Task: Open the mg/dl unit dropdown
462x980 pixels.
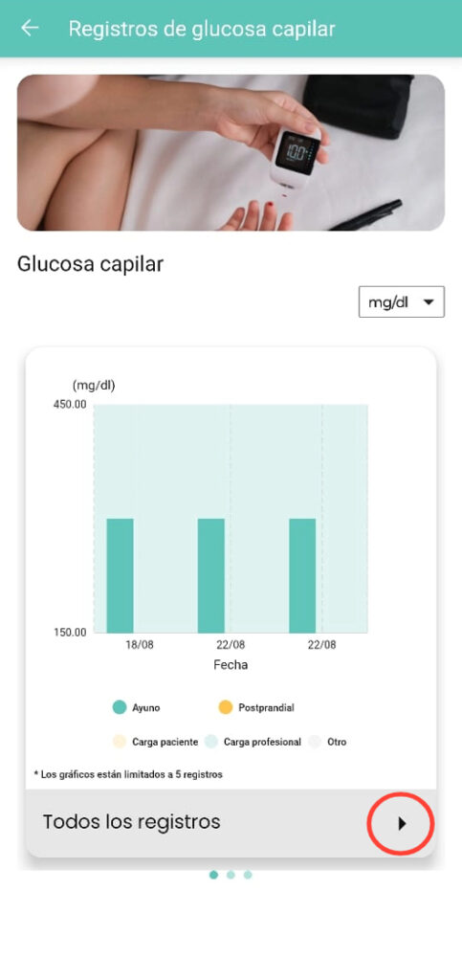Action: click(402, 301)
